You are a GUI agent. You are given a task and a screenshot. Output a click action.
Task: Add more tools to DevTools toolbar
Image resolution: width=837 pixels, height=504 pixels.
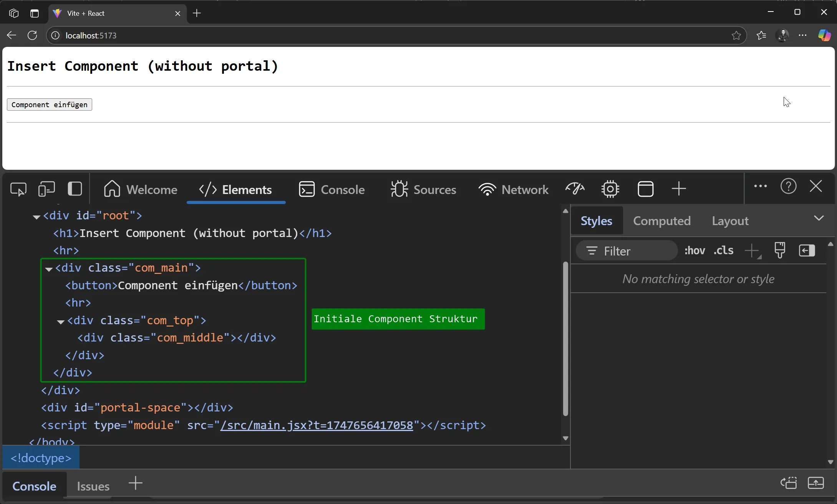click(679, 189)
